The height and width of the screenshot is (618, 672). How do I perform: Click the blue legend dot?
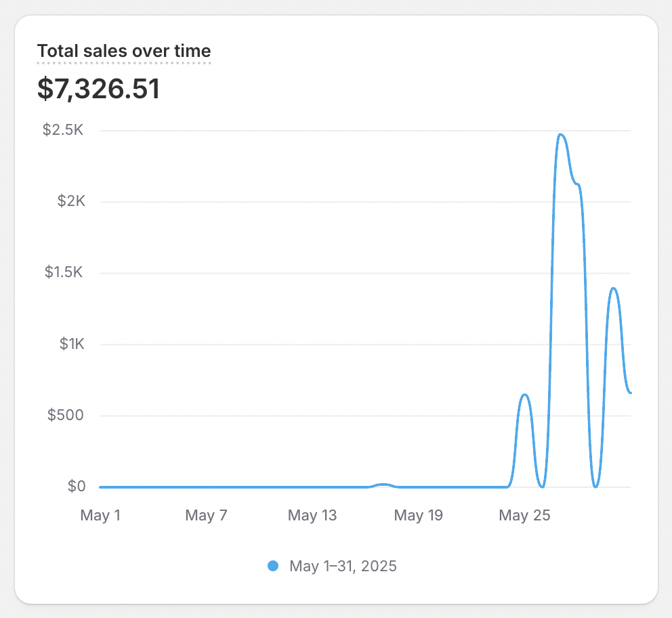click(273, 566)
